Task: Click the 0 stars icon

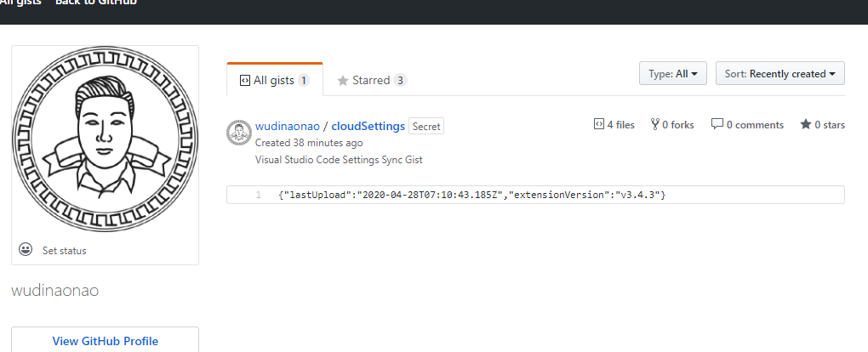Action: tap(806, 125)
